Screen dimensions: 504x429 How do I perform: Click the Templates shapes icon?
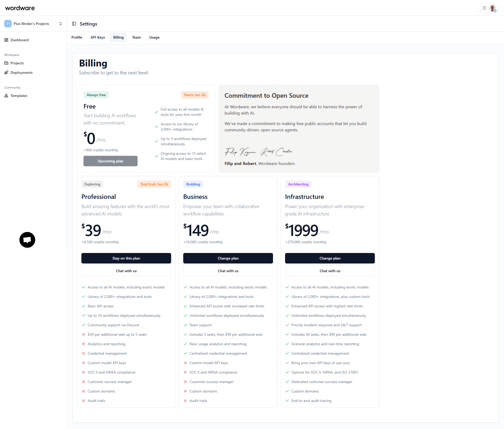[6, 96]
